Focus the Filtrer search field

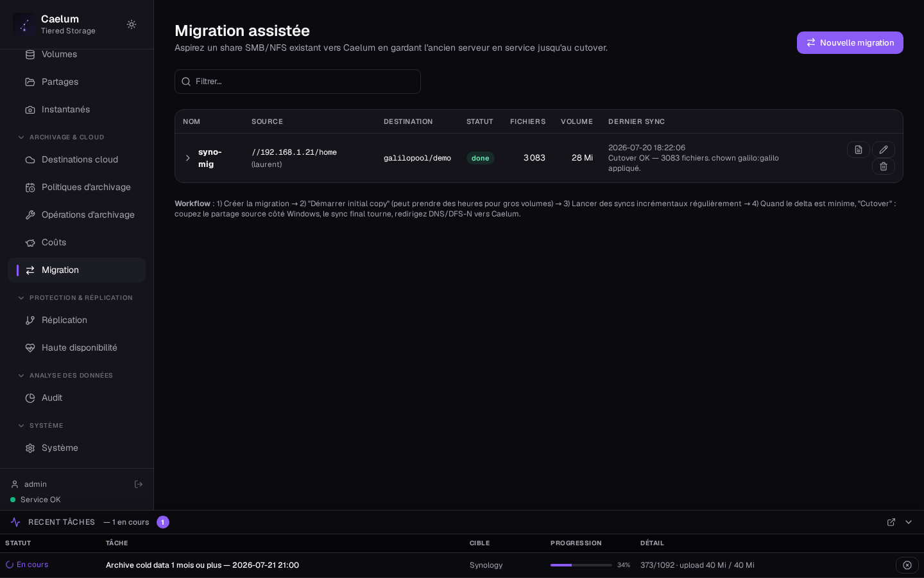(298, 82)
